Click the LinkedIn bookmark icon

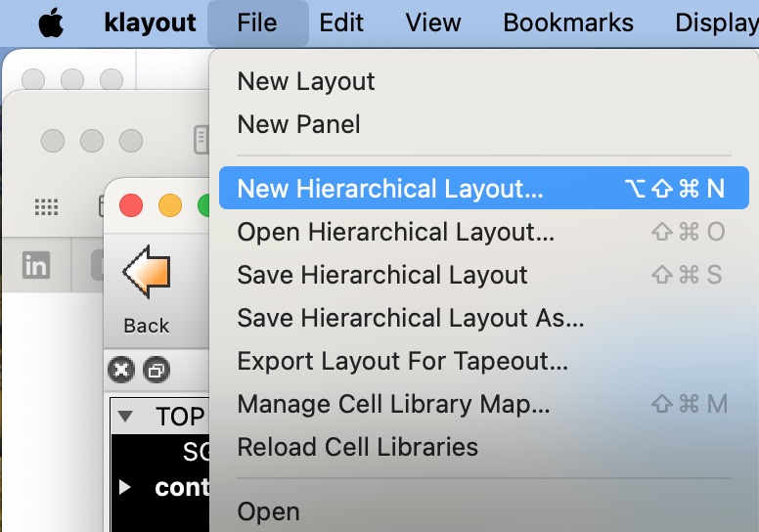(x=36, y=265)
